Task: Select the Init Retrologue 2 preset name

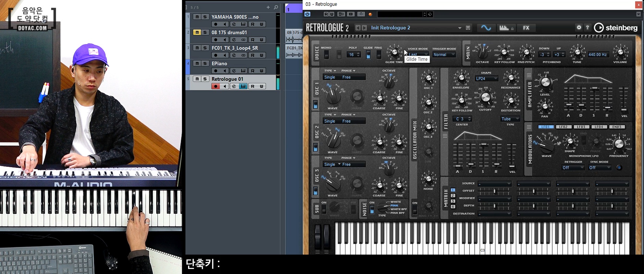Action: tap(391, 28)
